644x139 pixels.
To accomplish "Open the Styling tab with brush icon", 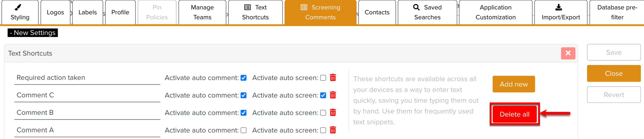I will [x=20, y=12].
